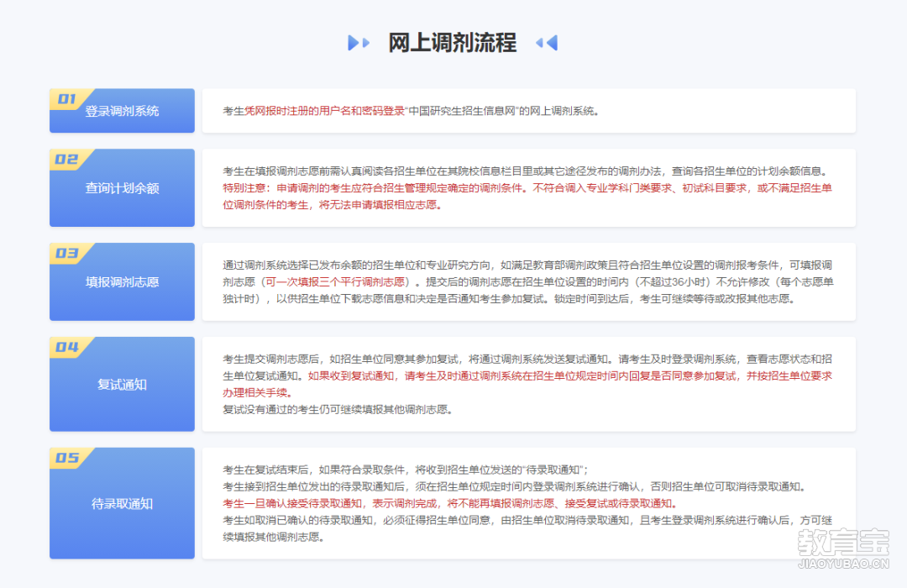Select the 05 待录取通知 step card
The height and width of the screenshot is (588, 907).
coord(122,503)
